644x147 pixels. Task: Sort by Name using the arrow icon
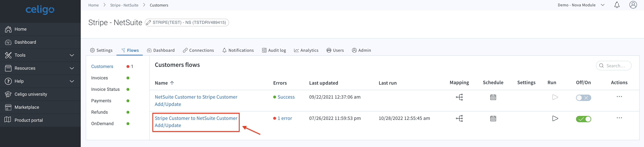tap(172, 83)
